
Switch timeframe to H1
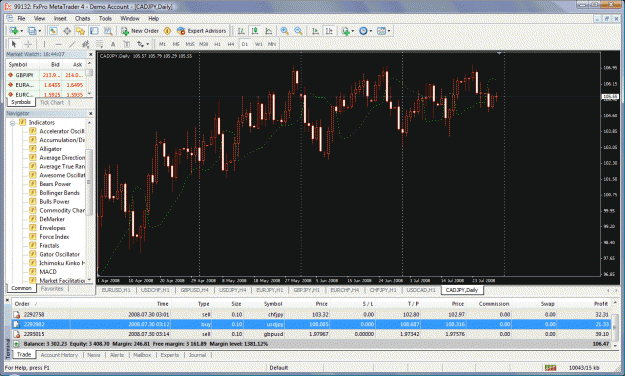coord(218,44)
